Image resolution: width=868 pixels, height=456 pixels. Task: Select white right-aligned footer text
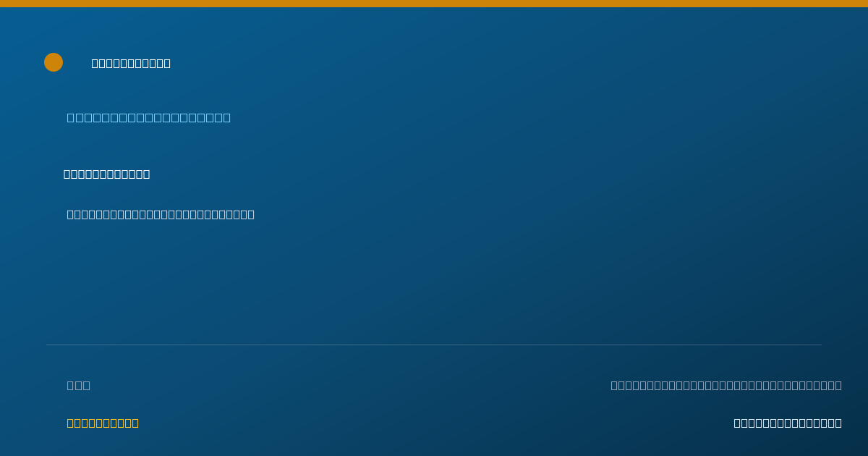coord(788,423)
